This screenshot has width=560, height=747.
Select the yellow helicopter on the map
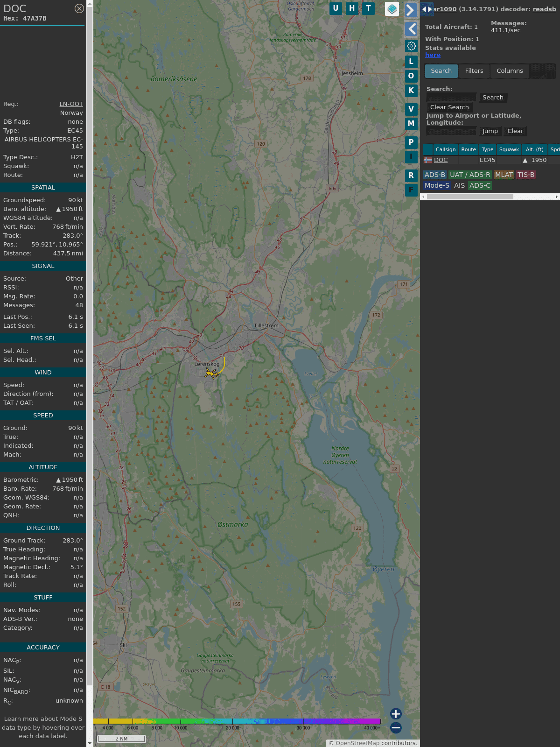(x=211, y=373)
